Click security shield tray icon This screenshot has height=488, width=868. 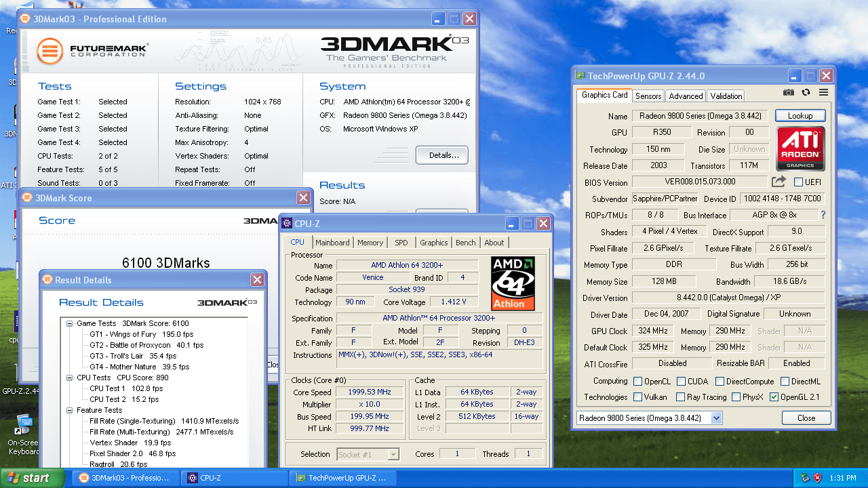[818, 478]
